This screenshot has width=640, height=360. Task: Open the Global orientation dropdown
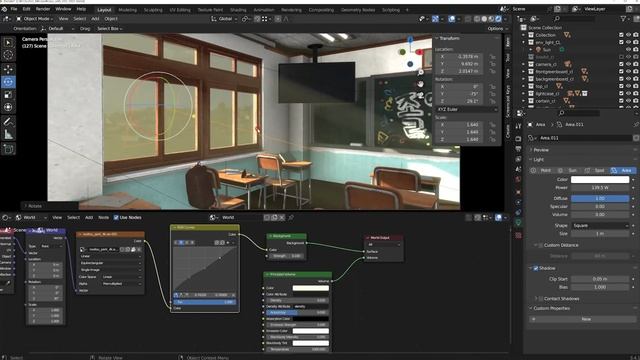pyautogui.click(x=224, y=19)
